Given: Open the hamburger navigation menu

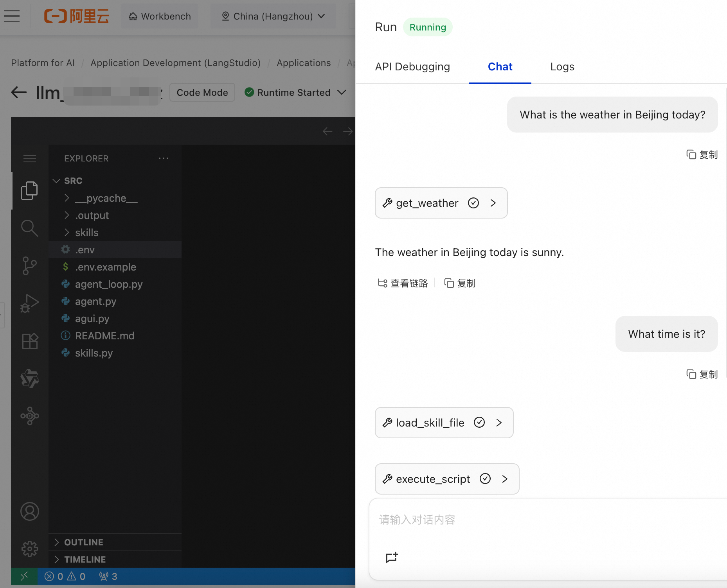Looking at the screenshot, I should point(12,16).
